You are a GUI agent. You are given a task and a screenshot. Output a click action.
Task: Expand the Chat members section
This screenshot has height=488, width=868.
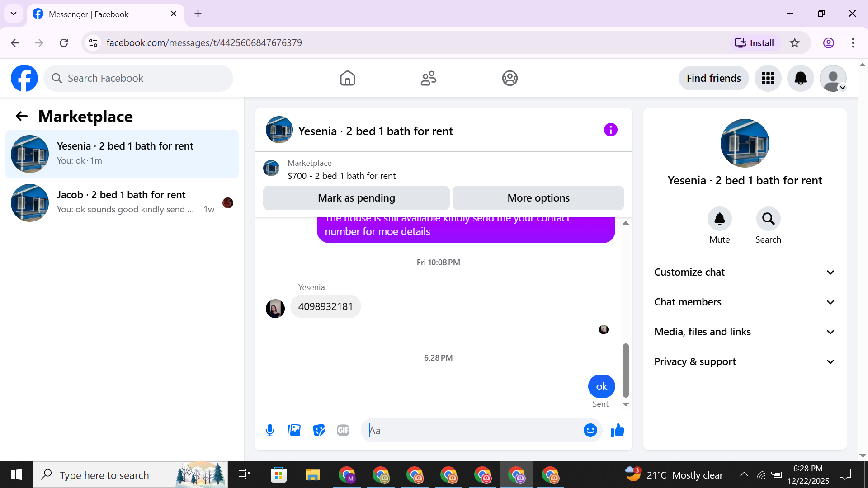(x=744, y=302)
